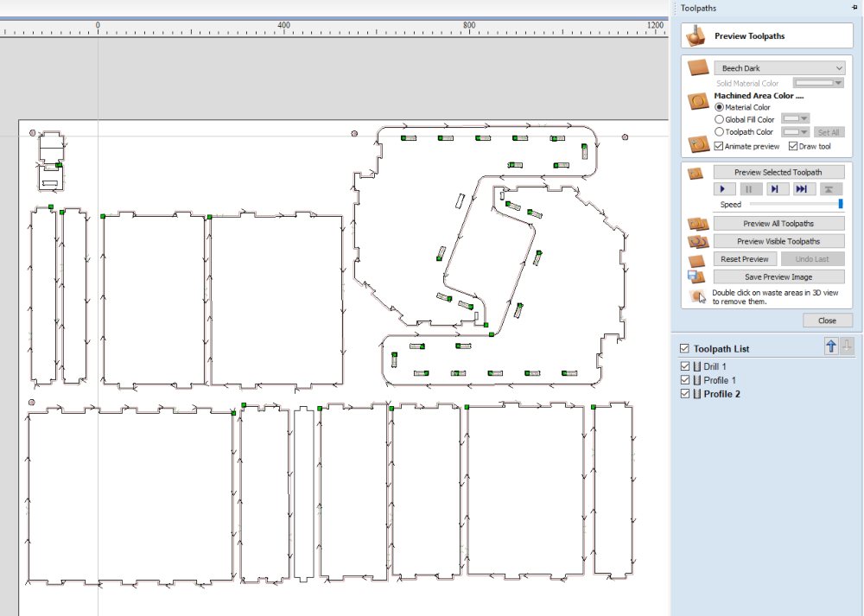Toggle the Animate preview checkbox
Image resolution: width=864 pixels, height=616 pixels.
click(x=719, y=146)
